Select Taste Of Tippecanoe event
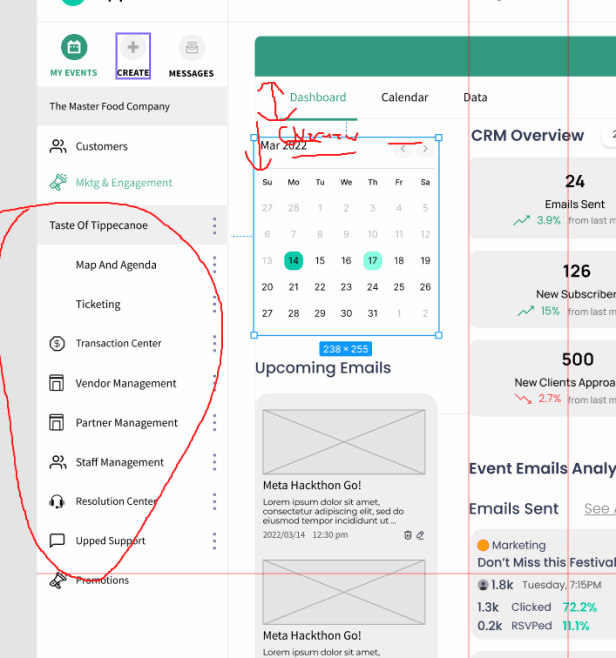Screen dimensions: 616x658 tap(132, 225)
